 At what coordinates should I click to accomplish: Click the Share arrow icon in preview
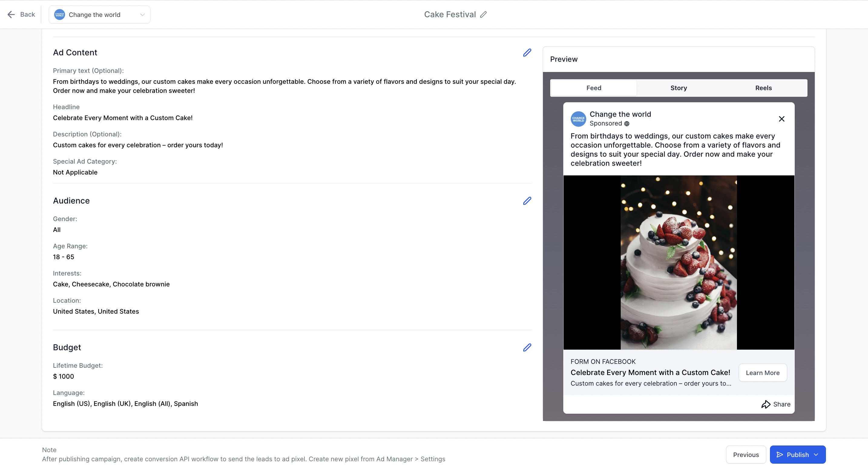766,404
